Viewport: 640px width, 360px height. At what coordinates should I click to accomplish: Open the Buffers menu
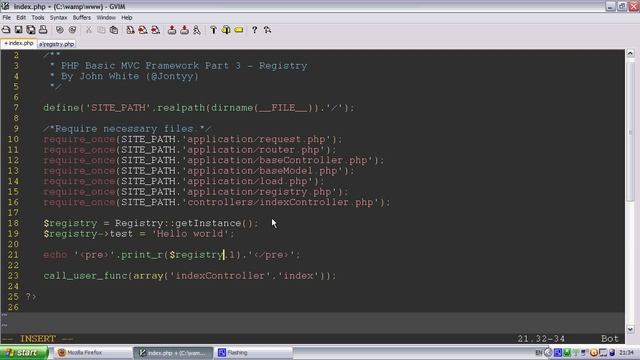tap(82, 18)
